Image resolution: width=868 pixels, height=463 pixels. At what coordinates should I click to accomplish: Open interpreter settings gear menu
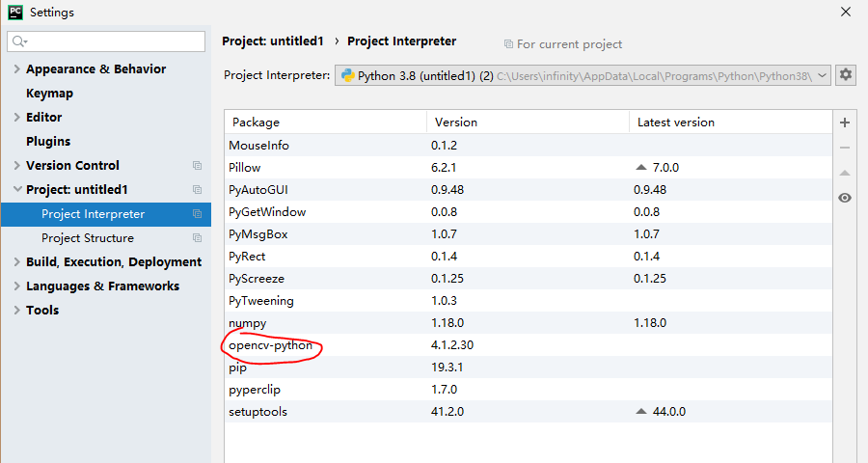[x=845, y=75]
